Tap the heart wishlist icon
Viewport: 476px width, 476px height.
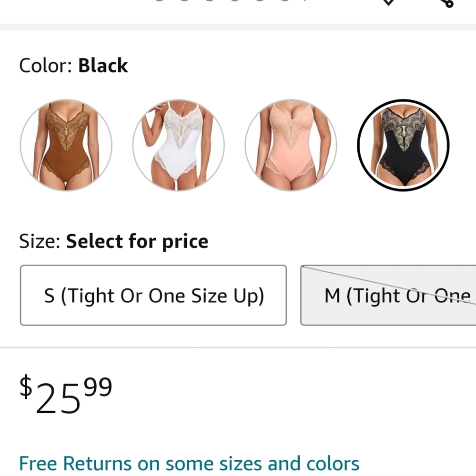coord(389,2)
